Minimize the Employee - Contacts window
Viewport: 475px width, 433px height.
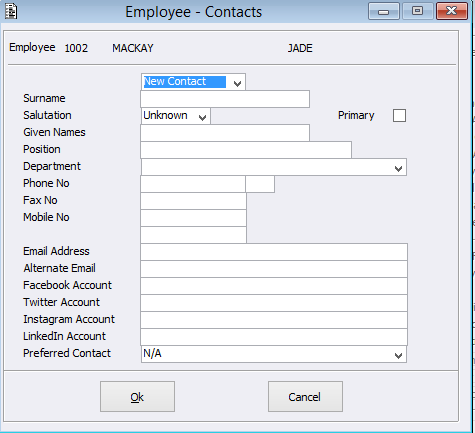[384, 11]
